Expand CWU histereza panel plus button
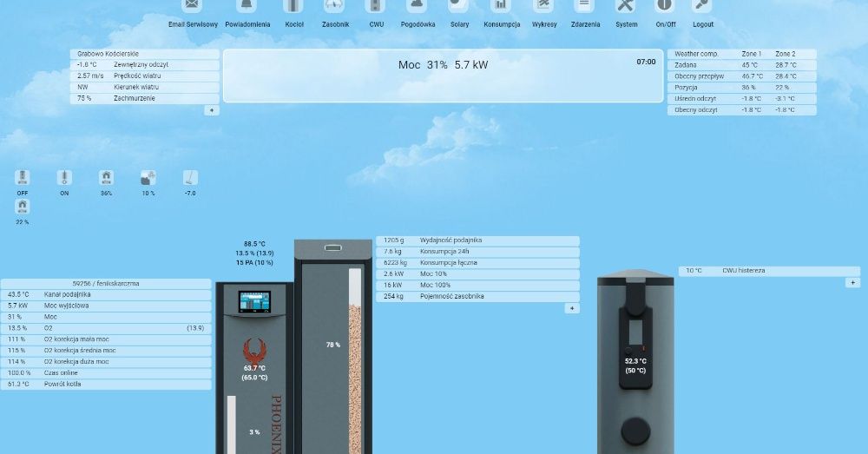 tap(852, 282)
